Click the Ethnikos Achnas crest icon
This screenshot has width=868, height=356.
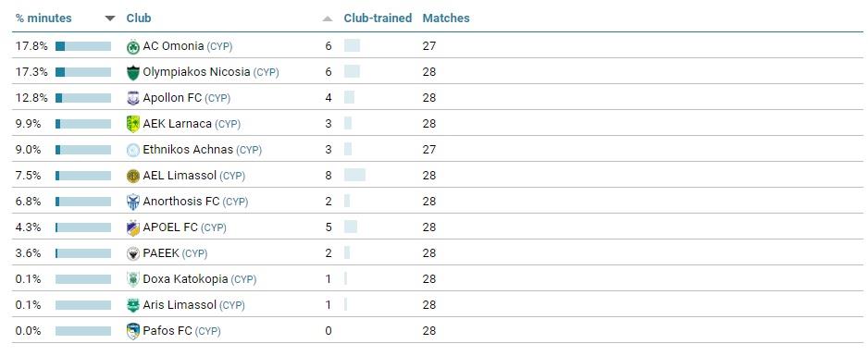[133, 150]
